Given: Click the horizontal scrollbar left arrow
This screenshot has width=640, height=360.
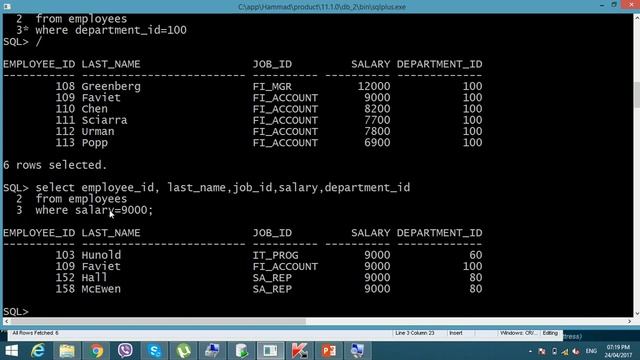Looking at the screenshot, I should pyautogui.click(x=6, y=321).
